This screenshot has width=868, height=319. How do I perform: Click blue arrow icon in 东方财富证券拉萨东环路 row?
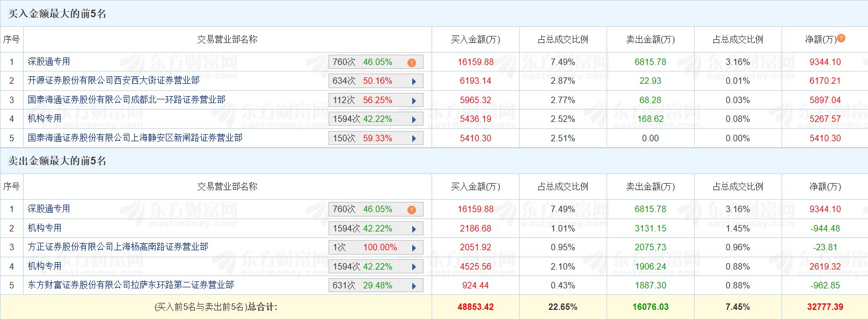coord(414,286)
